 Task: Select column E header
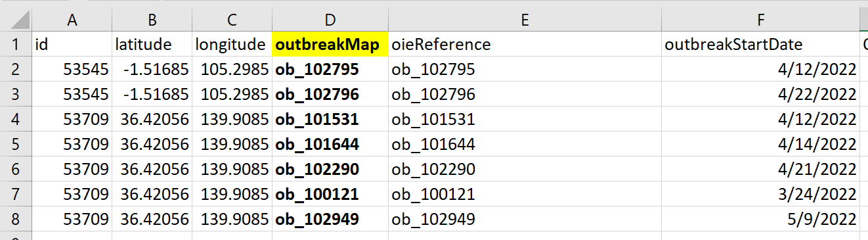pyautogui.click(x=525, y=20)
